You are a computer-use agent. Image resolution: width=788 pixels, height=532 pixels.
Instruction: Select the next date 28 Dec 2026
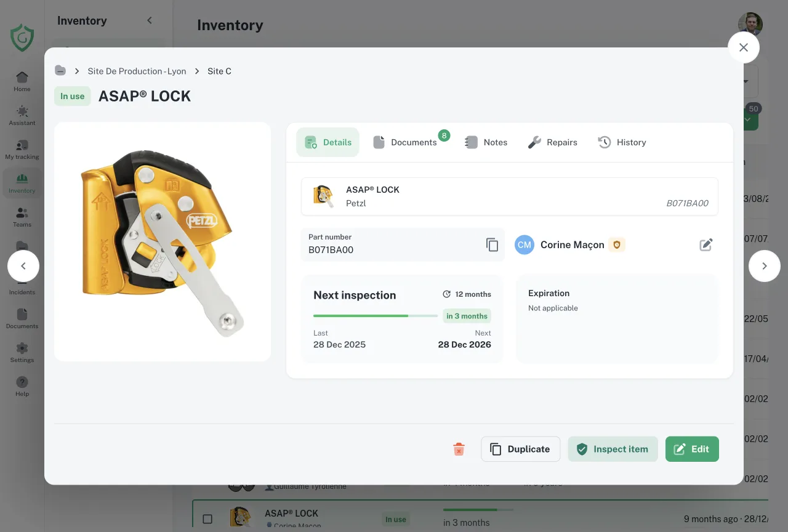[464, 344]
